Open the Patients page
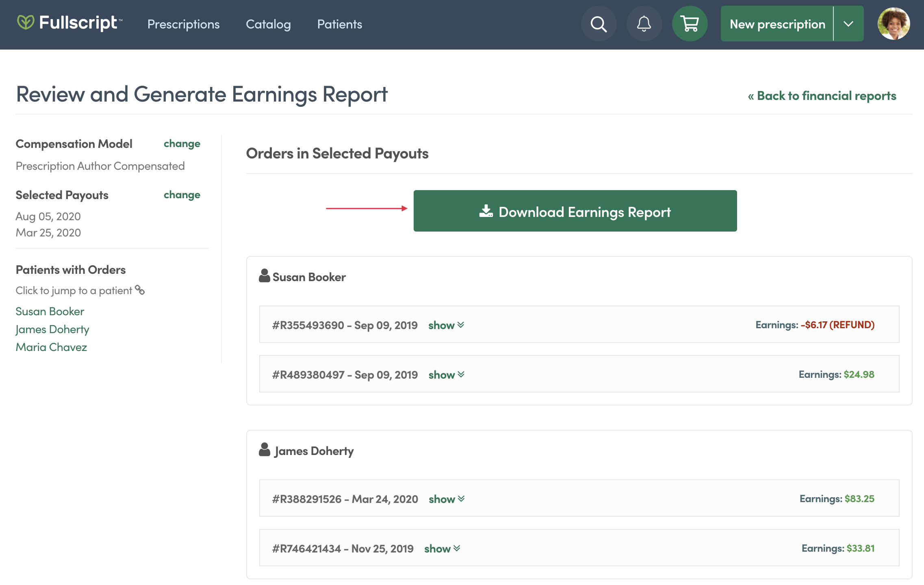The width and height of the screenshot is (924, 585). point(339,24)
